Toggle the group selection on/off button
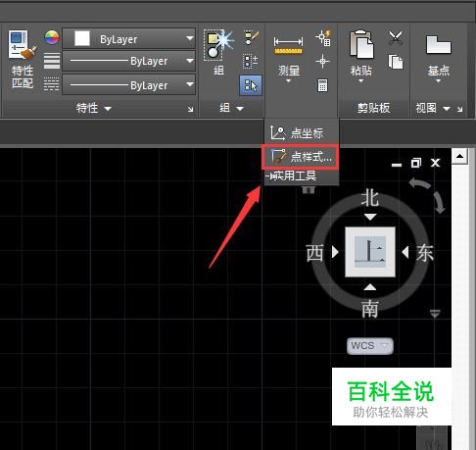Viewport: 476px width, 450px height. pyautogui.click(x=251, y=85)
